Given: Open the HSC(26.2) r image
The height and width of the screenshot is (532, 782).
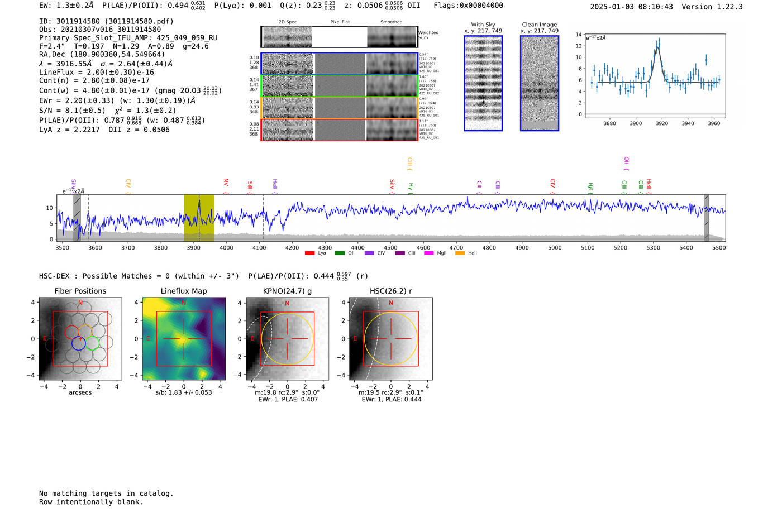Looking at the screenshot, I should click(x=390, y=339).
